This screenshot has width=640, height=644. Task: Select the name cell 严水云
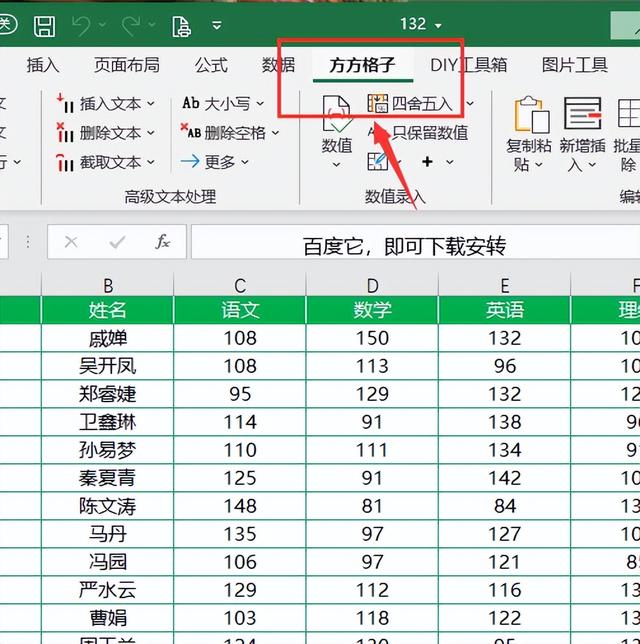[x=108, y=590]
